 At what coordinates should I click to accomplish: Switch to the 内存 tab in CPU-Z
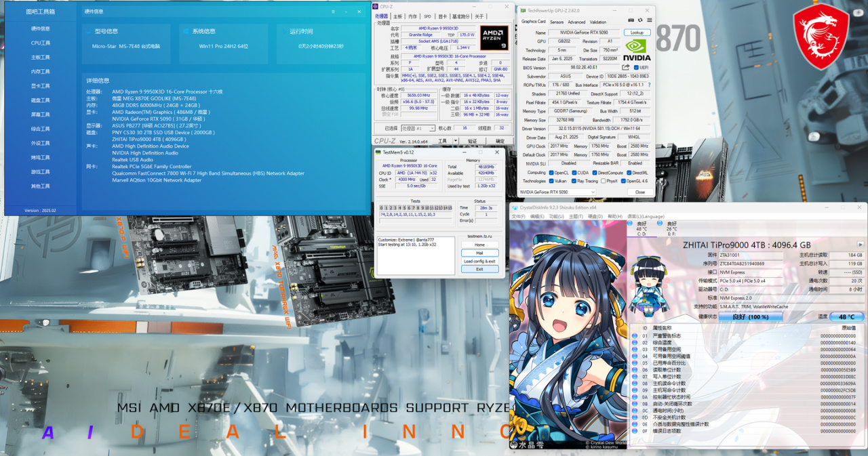(x=413, y=16)
